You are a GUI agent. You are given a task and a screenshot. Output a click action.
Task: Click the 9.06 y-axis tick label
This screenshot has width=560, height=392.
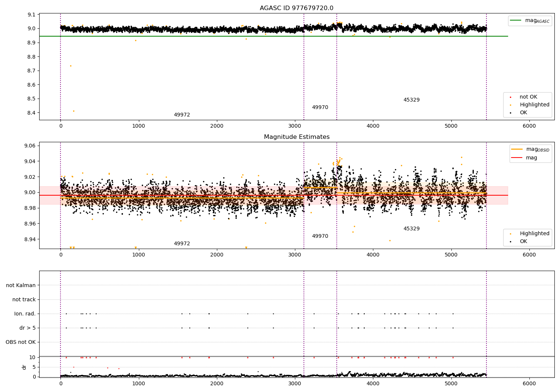[x=29, y=146]
